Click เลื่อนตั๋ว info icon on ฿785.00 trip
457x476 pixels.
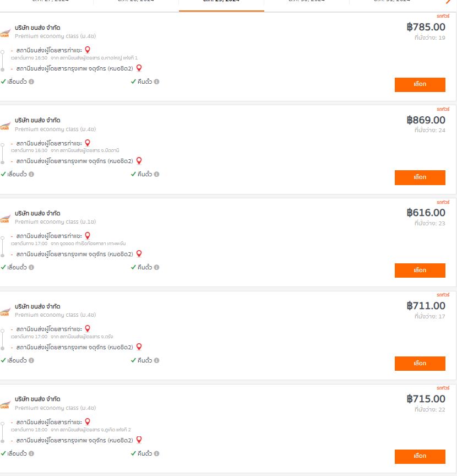pos(31,82)
